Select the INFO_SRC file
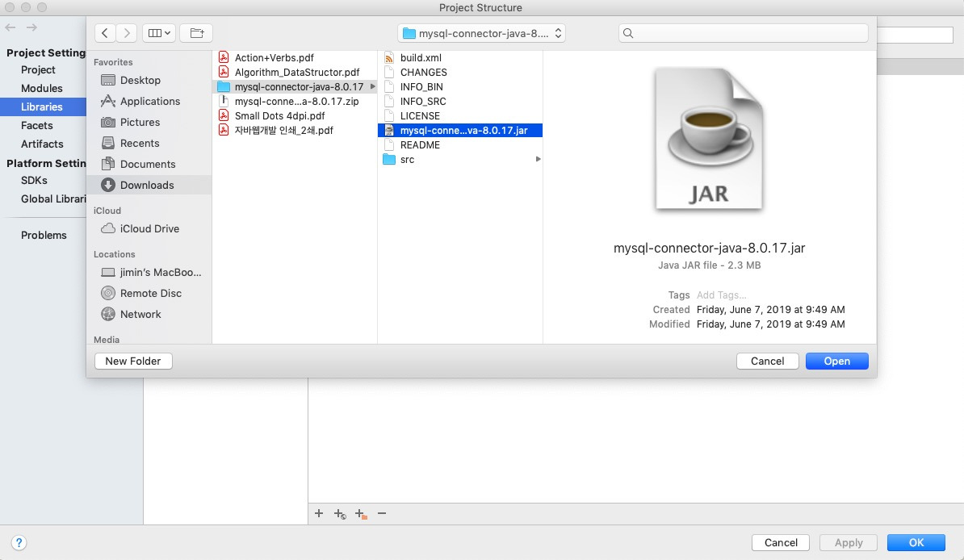964x560 pixels. pyautogui.click(x=460, y=102)
